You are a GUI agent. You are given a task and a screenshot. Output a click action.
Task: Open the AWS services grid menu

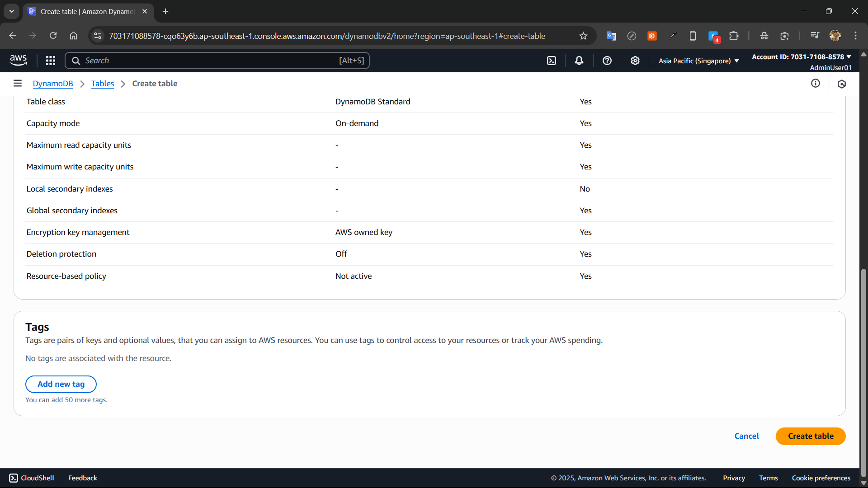point(51,61)
